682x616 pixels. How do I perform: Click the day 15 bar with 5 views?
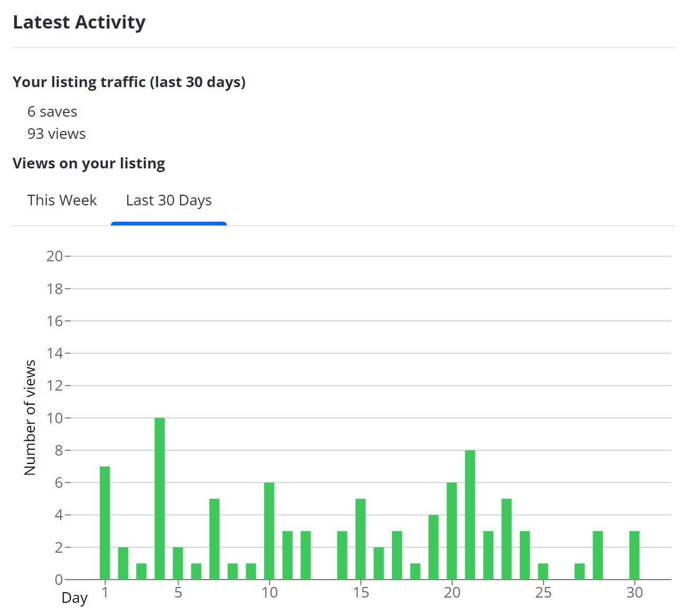point(360,539)
